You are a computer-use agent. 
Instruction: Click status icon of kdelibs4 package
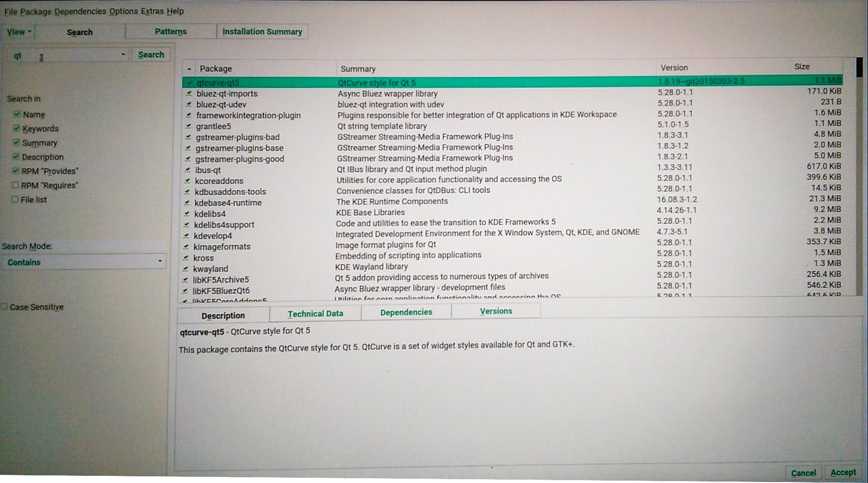[187, 214]
